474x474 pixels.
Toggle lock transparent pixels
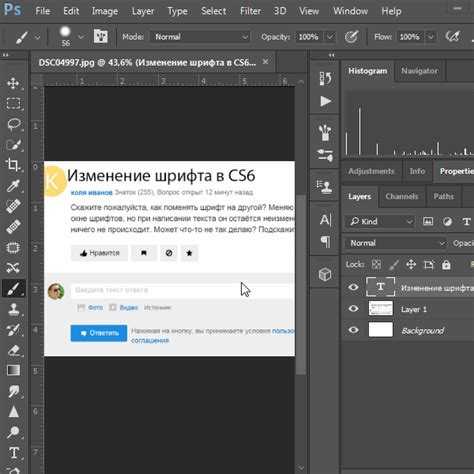(376, 265)
